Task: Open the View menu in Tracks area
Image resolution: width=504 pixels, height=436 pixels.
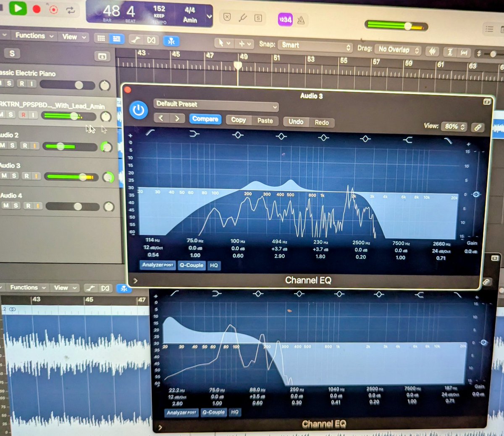Action: click(74, 37)
